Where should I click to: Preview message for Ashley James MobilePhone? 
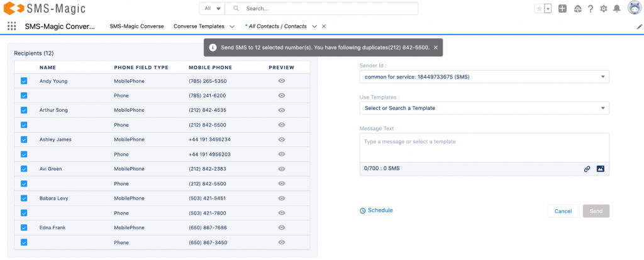point(281,139)
